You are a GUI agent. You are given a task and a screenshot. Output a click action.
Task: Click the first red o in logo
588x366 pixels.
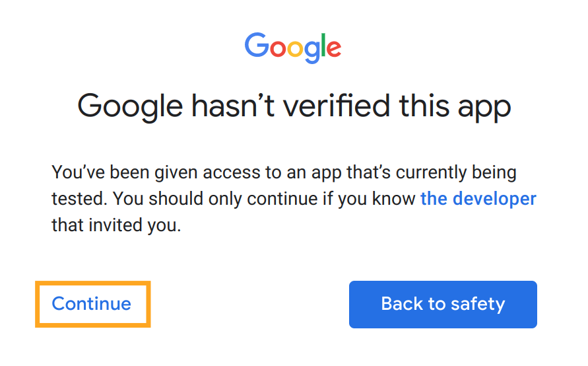278,49
